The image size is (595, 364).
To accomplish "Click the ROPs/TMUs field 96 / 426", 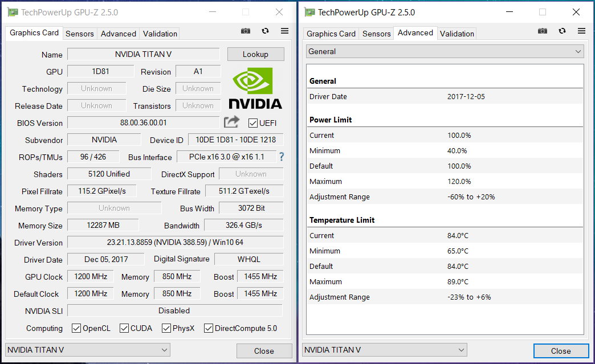I will [x=93, y=157].
